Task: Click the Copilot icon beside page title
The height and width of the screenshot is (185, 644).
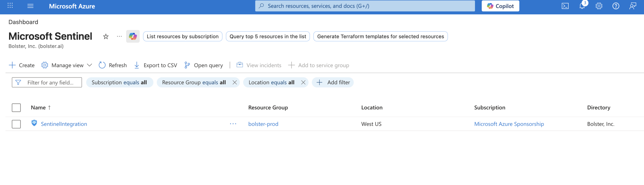Action: [x=133, y=36]
